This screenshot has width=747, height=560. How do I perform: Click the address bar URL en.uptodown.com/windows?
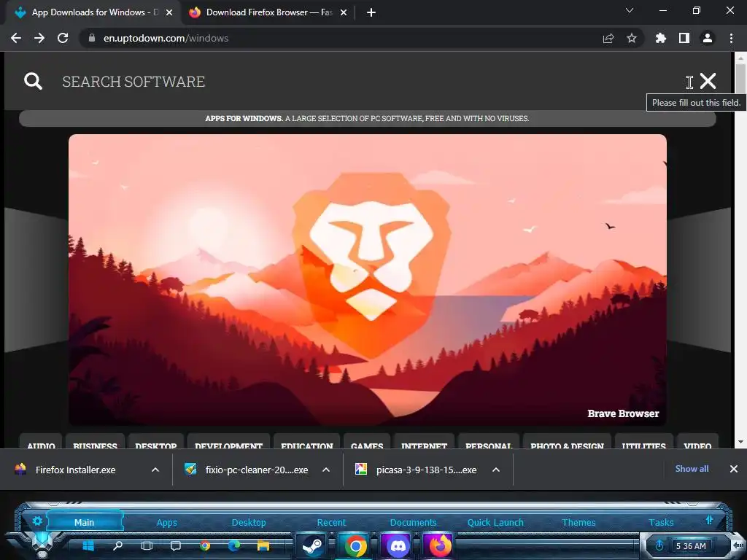[x=166, y=38]
